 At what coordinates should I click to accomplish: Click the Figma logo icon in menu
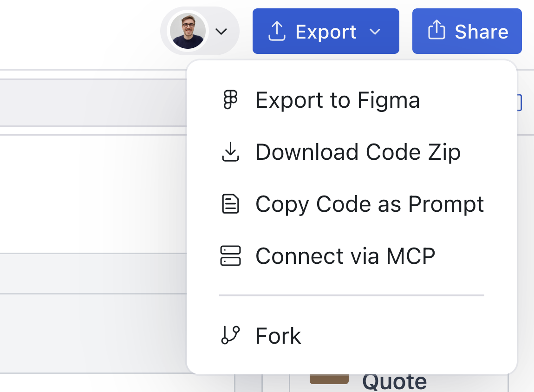(x=230, y=100)
